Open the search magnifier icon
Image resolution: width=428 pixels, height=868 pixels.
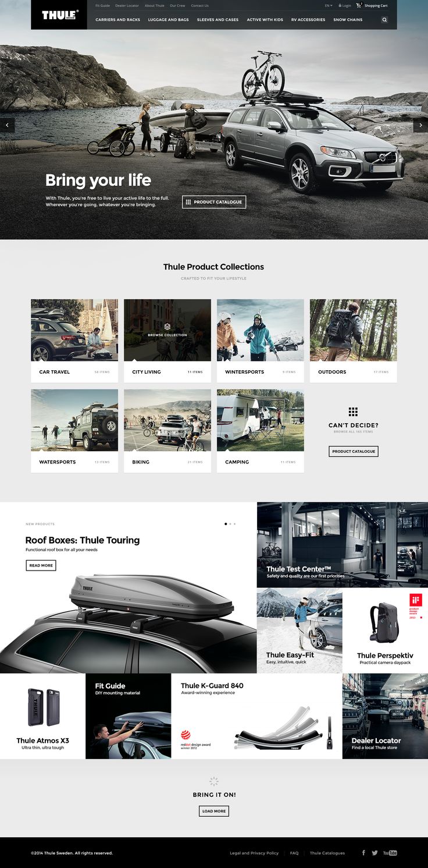tap(384, 20)
